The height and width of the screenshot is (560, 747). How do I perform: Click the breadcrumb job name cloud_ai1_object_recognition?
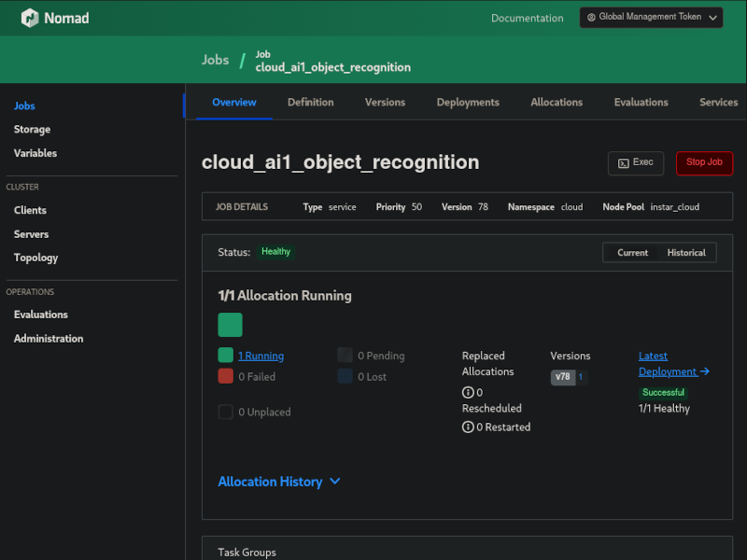(x=332, y=67)
